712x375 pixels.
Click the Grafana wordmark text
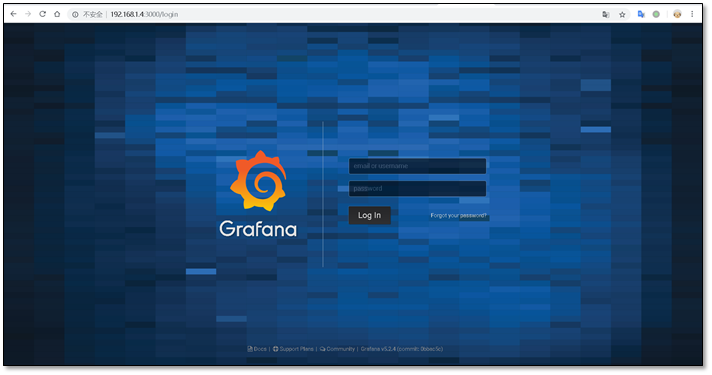[x=258, y=229]
